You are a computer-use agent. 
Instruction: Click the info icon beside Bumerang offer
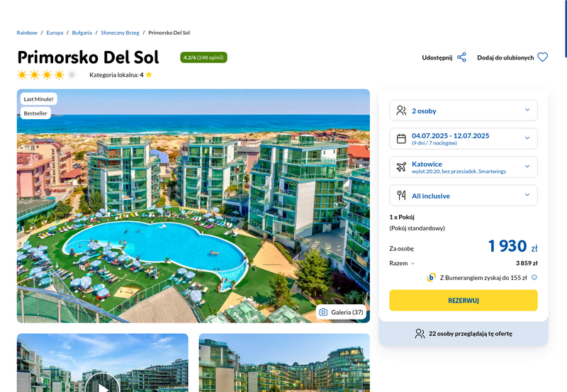pyautogui.click(x=534, y=277)
